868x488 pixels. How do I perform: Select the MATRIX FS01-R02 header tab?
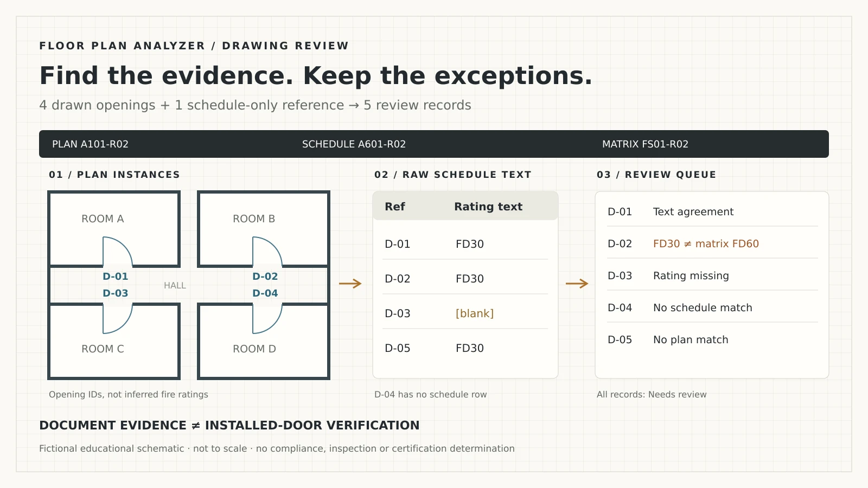[x=645, y=144]
